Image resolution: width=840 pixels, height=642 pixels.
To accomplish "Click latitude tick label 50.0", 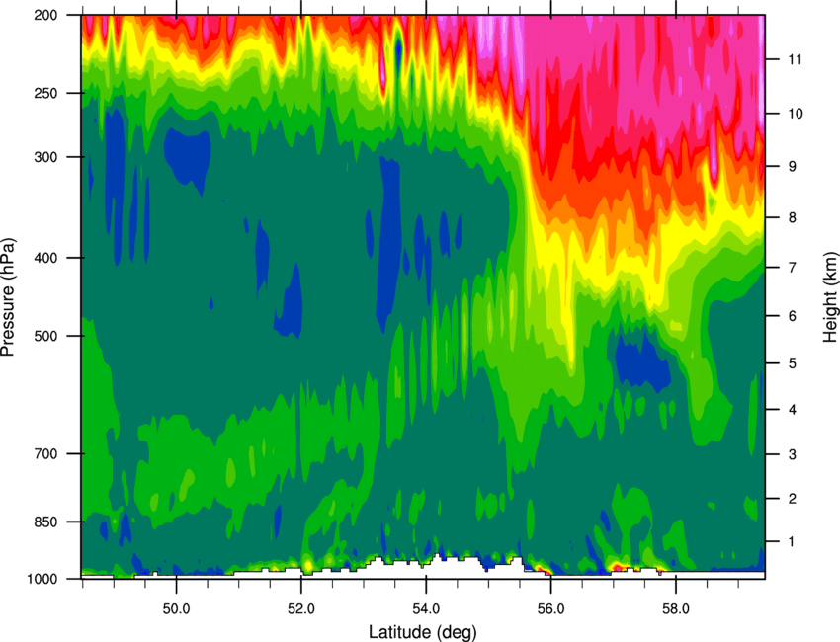I will 176,609.
